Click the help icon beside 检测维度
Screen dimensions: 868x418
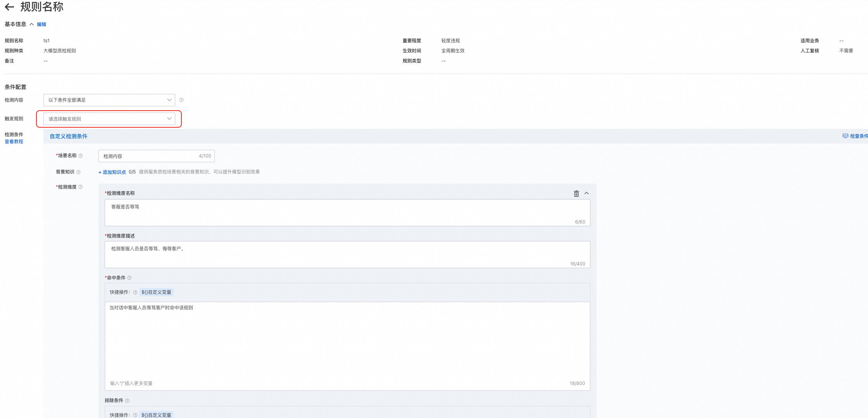point(81,187)
